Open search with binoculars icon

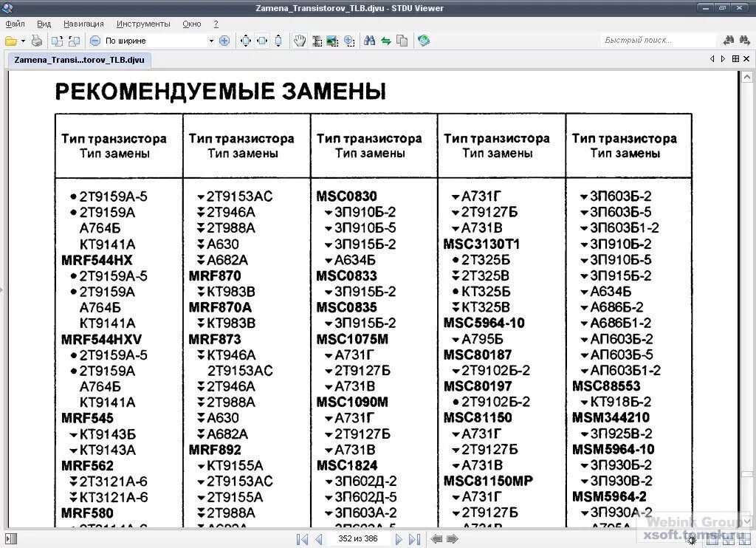point(370,41)
